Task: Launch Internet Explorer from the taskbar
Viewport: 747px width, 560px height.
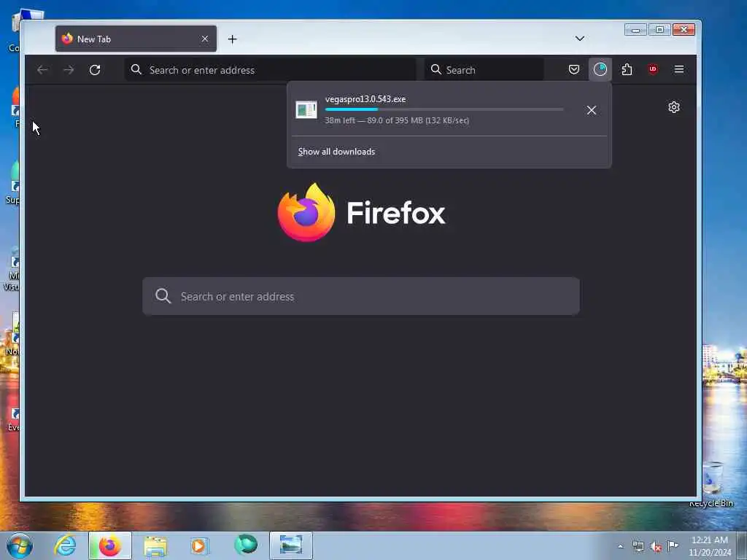Action: [x=65, y=545]
